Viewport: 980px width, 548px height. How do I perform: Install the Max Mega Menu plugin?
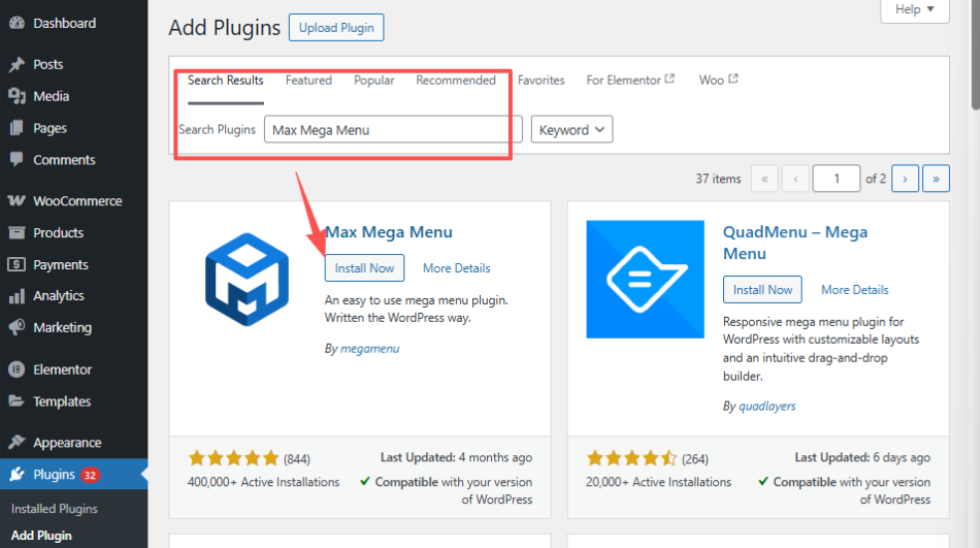[365, 268]
